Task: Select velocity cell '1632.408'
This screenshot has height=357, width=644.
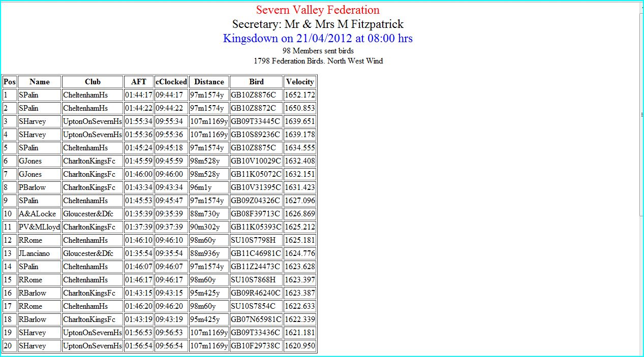Action: click(300, 161)
